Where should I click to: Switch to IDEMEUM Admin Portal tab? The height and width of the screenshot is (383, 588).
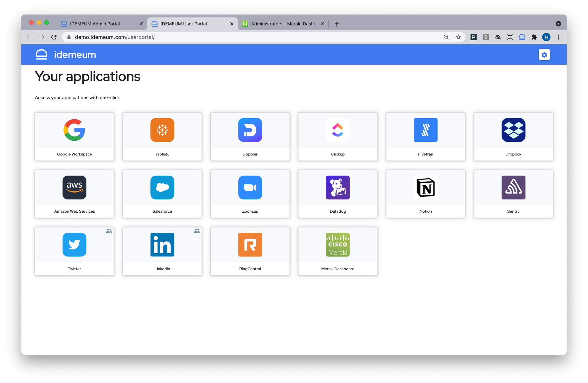[101, 24]
